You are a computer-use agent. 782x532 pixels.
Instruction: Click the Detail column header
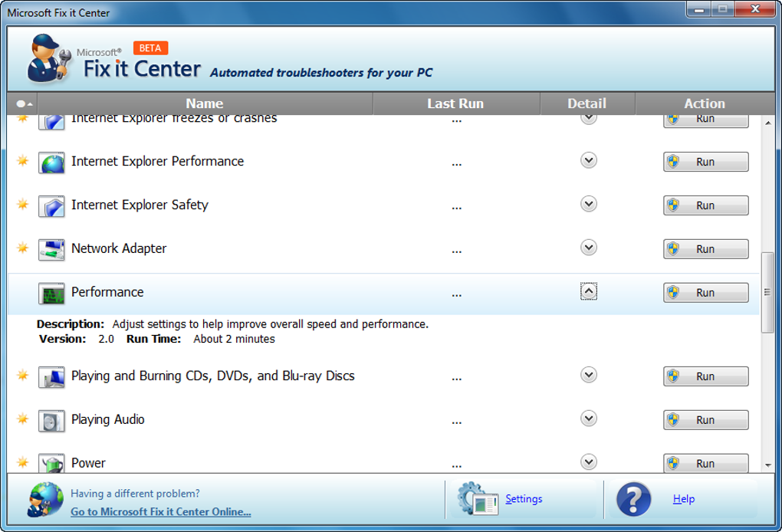(x=587, y=103)
